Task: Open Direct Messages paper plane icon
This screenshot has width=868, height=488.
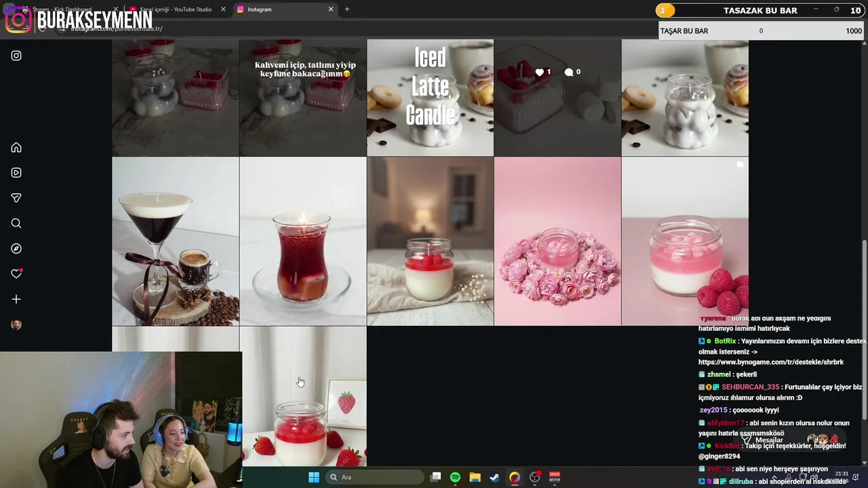Action: [16, 198]
